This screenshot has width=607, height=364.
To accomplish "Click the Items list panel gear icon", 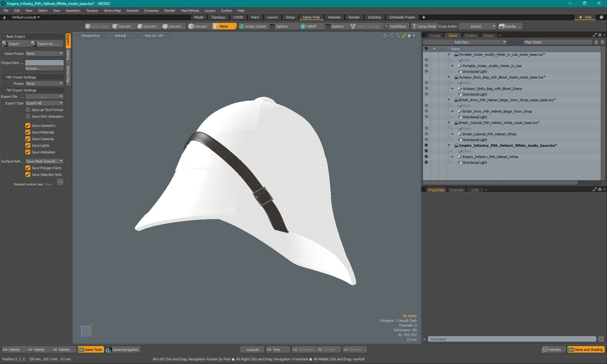I will [600, 35].
